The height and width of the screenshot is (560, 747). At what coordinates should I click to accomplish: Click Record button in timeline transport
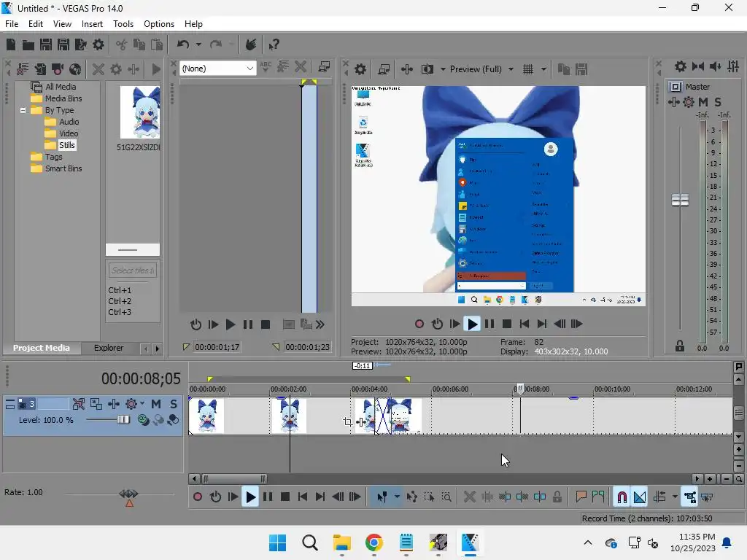198,497
